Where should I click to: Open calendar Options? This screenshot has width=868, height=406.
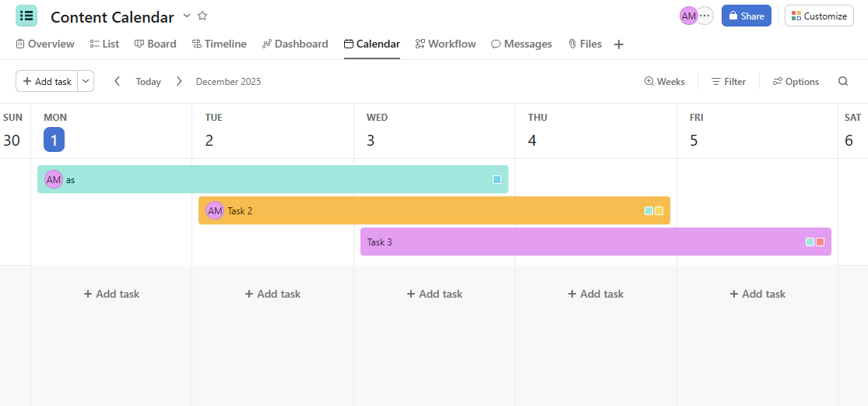point(796,81)
